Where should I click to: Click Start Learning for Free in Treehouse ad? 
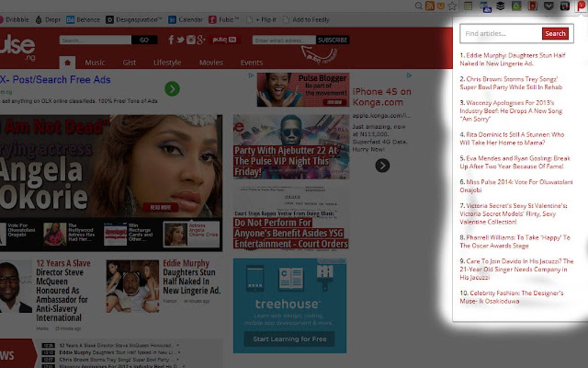(x=289, y=340)
